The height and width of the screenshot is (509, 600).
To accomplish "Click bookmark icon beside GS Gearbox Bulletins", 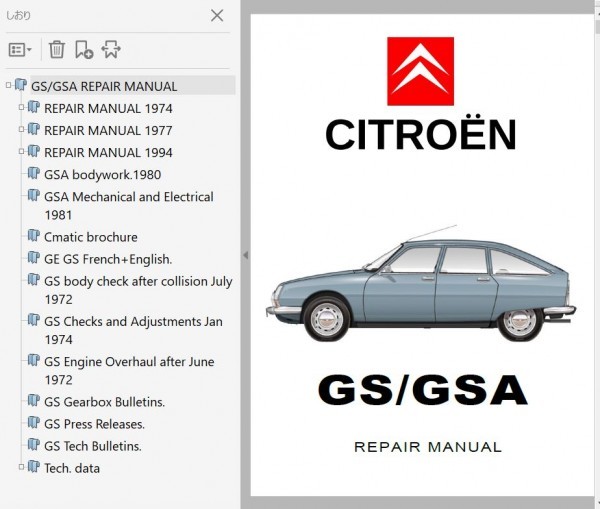I will [34, 401].
